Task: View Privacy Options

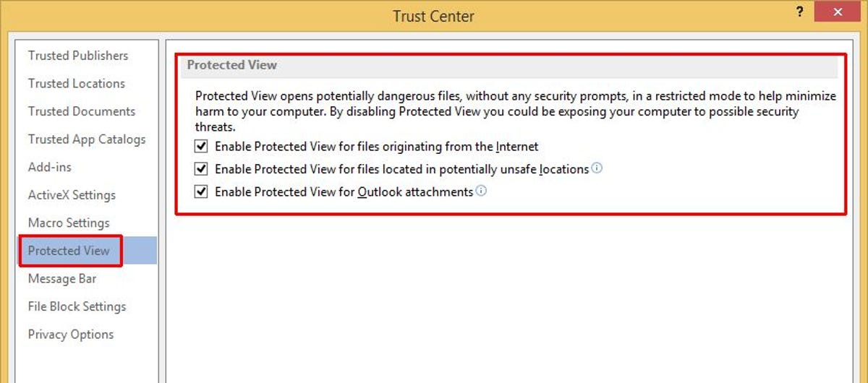Action: [71, 335]
